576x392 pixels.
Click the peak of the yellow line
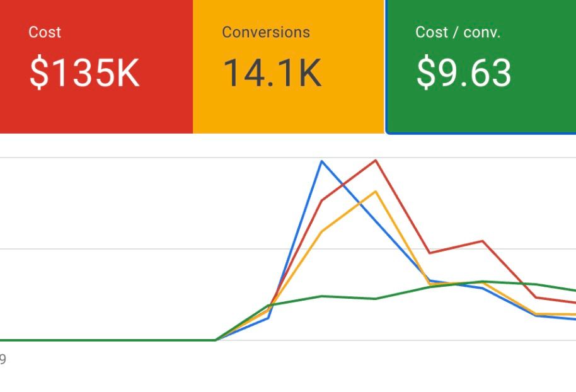pyautogui.click(x=376, y=192)
